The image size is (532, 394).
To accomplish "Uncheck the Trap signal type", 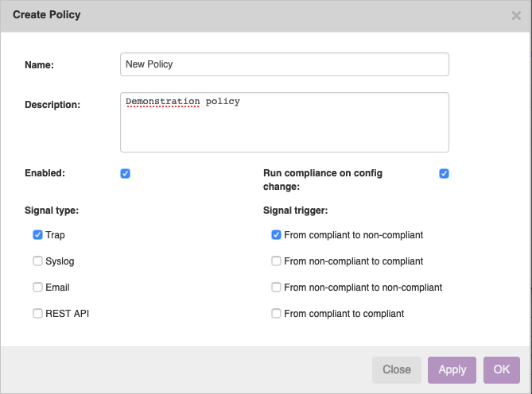I will (x=37, y=235).
